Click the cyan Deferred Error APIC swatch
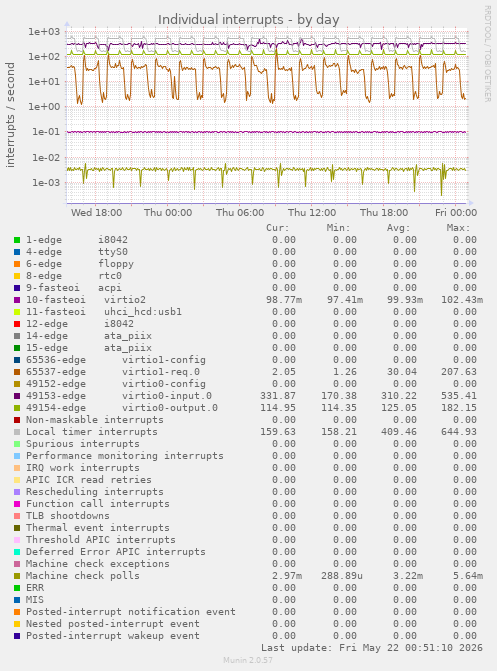497x671 pixels. coord(17,552)
